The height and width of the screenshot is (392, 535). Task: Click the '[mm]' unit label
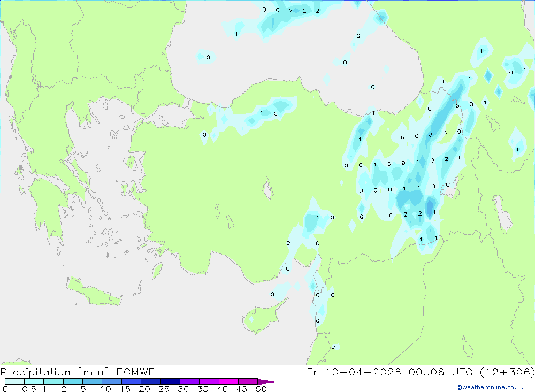point(94,372)
